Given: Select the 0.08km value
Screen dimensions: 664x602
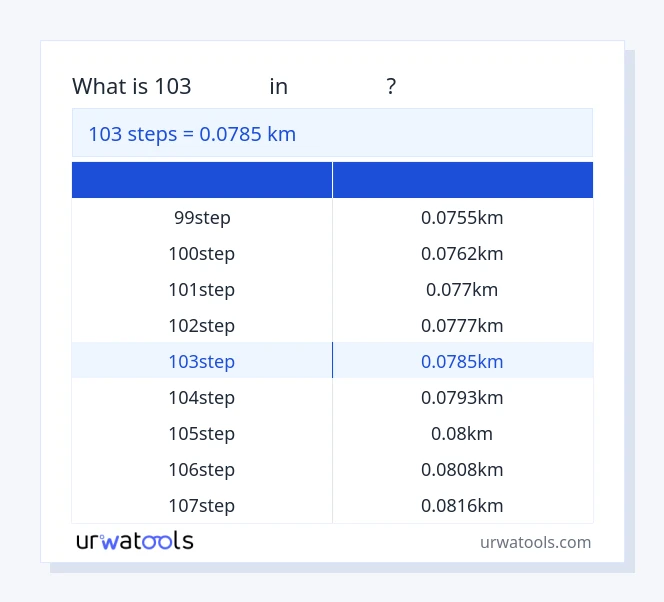Looking at the screenshot, I should click(462, 433).
